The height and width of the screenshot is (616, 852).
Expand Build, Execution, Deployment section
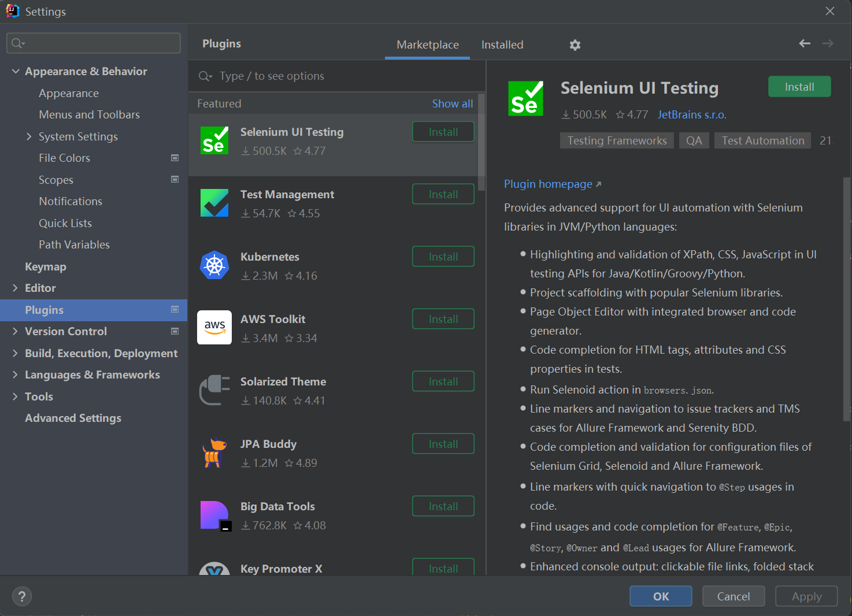coord(15,353)
